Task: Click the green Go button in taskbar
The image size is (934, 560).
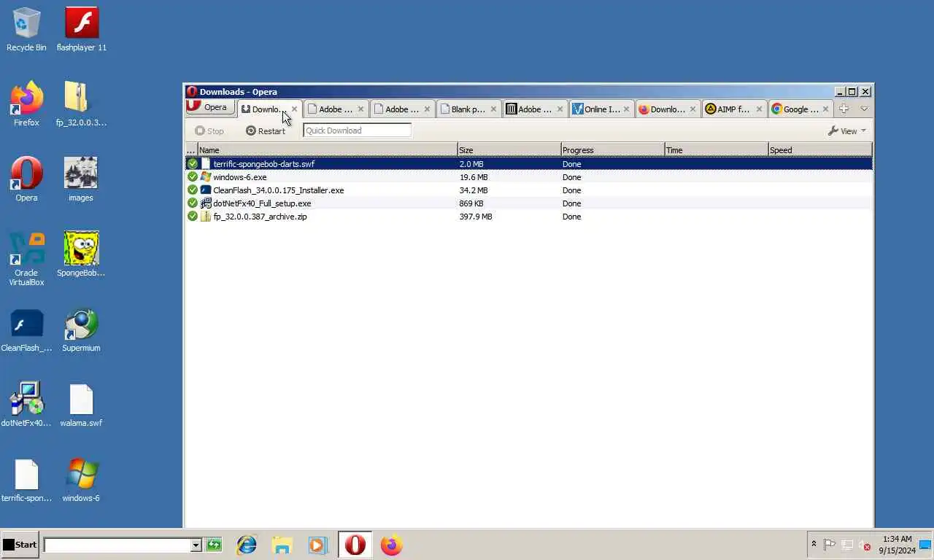Action: [x=214, y=545]
